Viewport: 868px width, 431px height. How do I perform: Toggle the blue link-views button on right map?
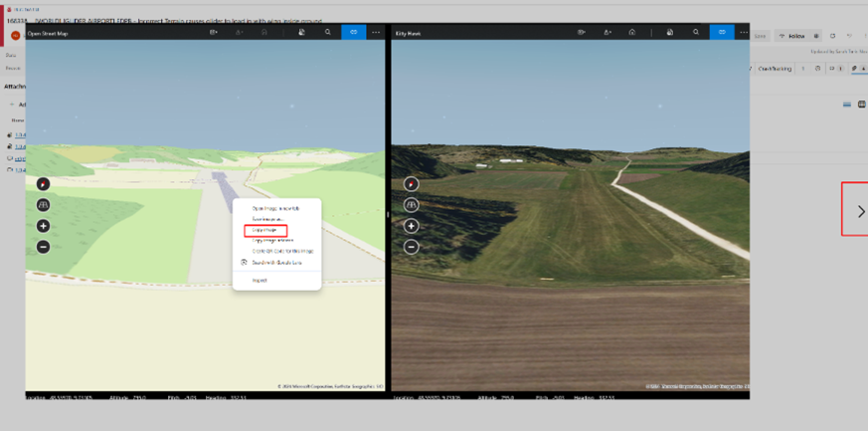click(x=722, y=33)
